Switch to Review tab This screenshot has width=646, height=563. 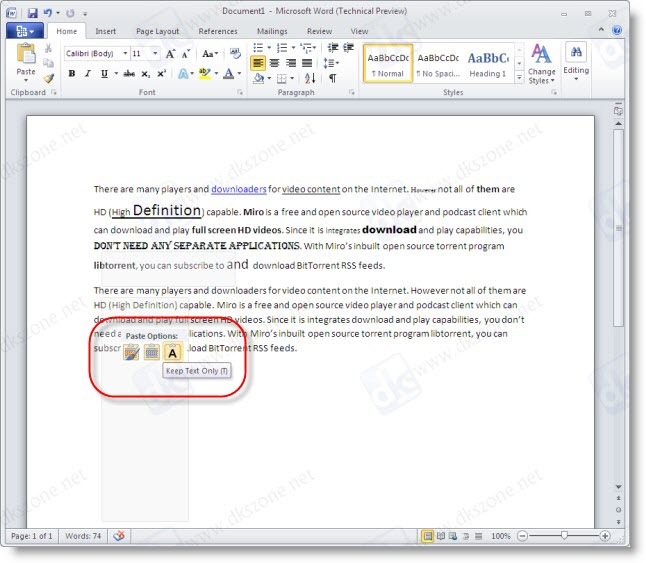319,31
